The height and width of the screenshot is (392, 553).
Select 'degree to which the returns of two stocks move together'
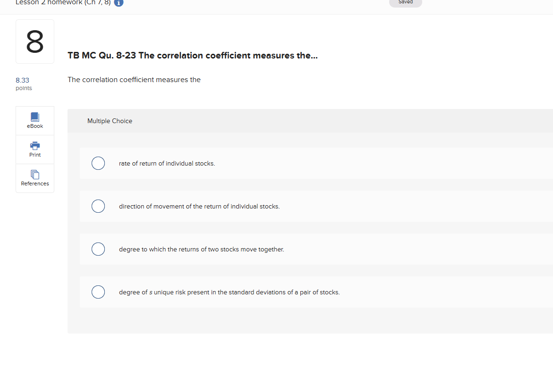coord(98,249)
